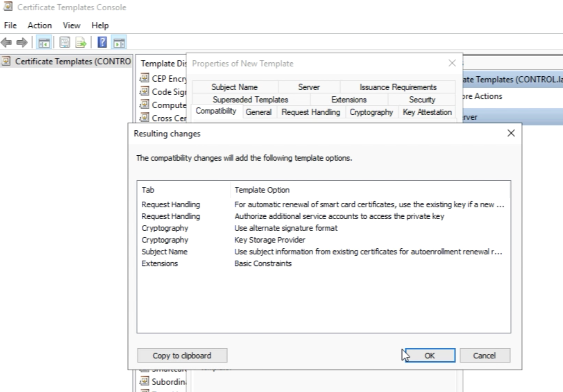Close the Resulting changes dialog

tap(511, 133)
